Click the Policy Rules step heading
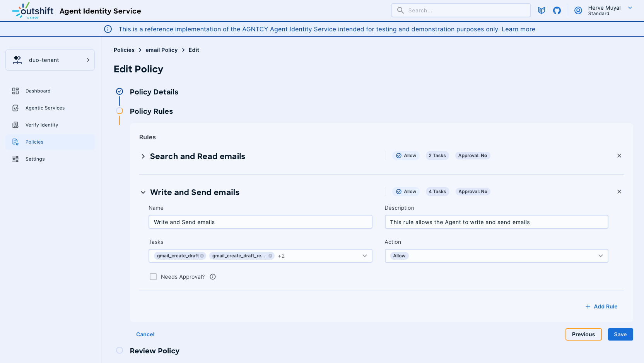 coord(151,111)
